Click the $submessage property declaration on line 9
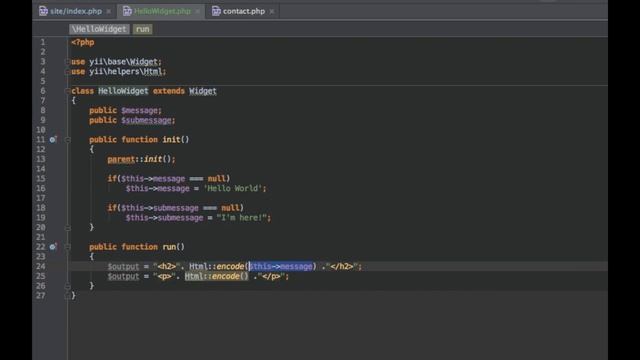The image size is (640, 360). [146, 120]
